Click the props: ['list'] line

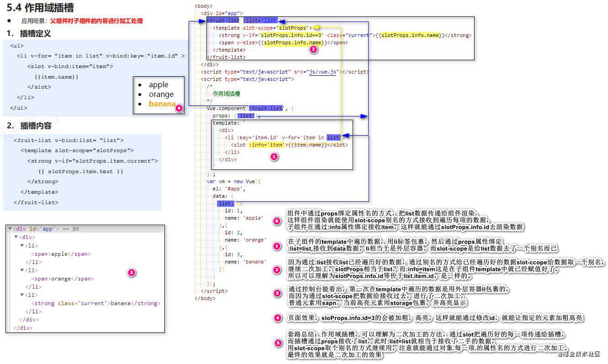pyautogui.click(x=237, y=116)
